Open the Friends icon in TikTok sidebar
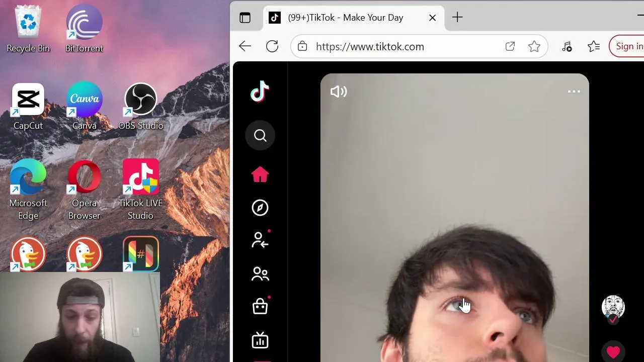The image size is (644, 362). pyautogui.click(x=260, y=274)
